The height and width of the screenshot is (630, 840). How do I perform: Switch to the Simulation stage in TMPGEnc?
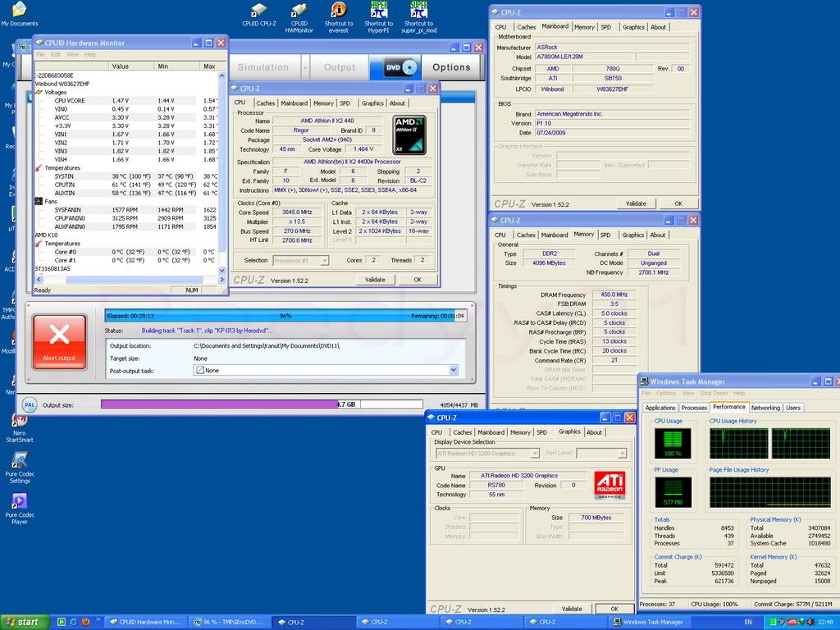coord(263,67)
